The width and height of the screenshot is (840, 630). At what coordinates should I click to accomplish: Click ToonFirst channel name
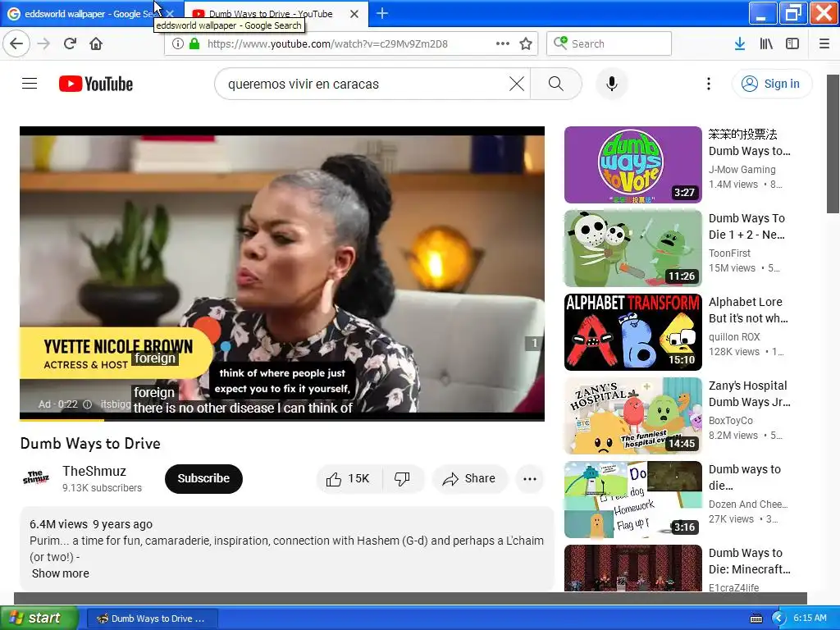729,253
